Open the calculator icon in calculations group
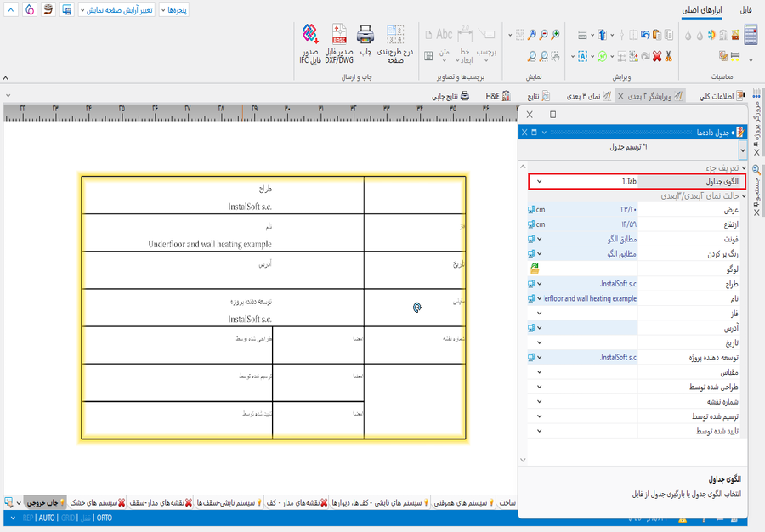The image size is (765, 532). [x=750, y=35]
